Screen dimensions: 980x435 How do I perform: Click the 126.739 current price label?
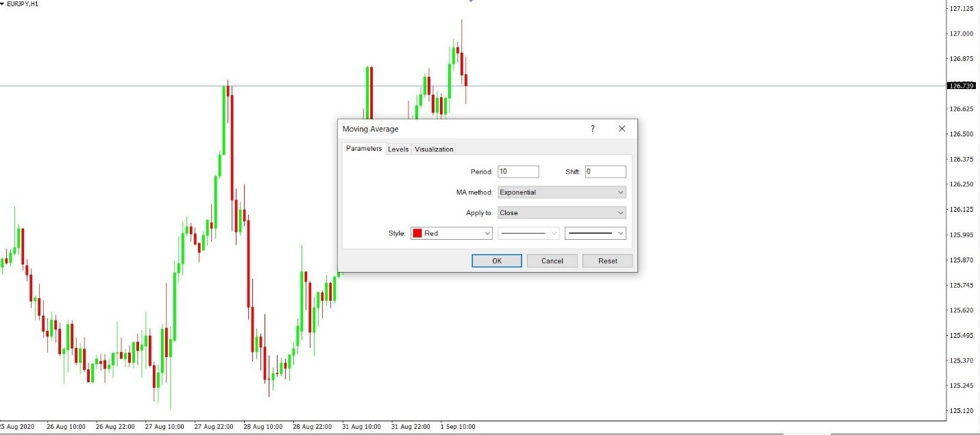pyautogui.click(x=960, y=86)
